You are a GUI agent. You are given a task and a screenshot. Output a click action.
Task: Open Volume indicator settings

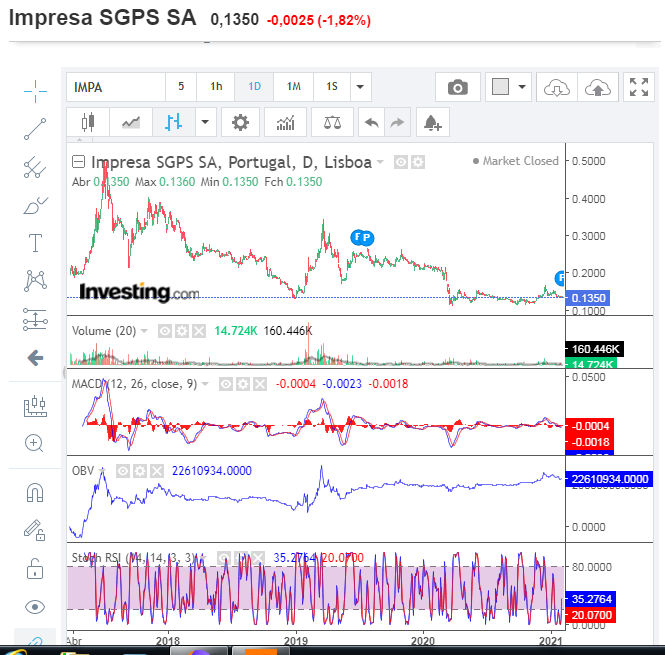pos(182,330)
